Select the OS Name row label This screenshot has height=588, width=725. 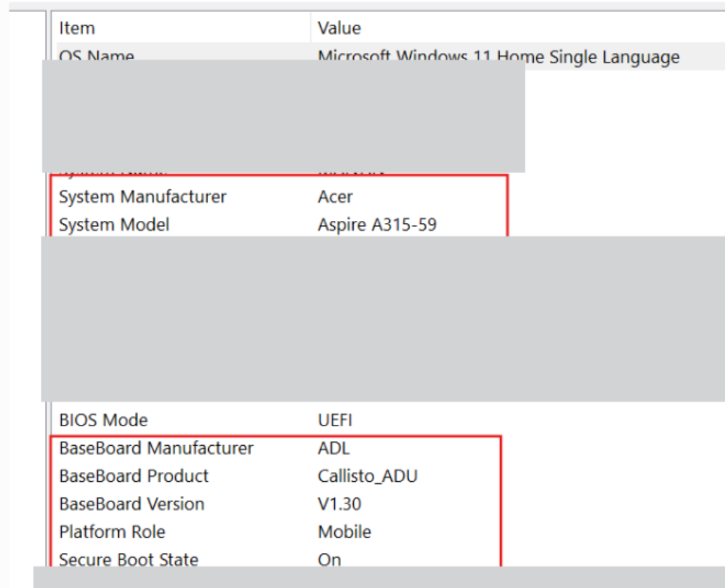[97, 54]
